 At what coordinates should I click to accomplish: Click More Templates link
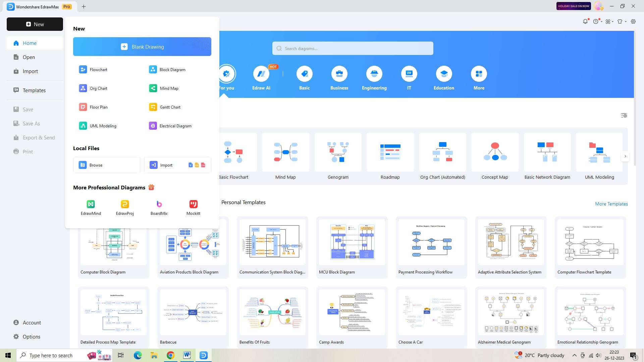pos(612,204)
